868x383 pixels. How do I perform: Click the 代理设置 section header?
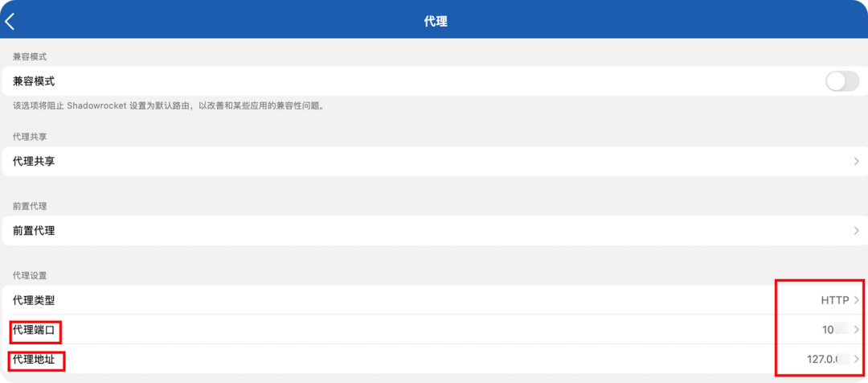tap(30, 275)
